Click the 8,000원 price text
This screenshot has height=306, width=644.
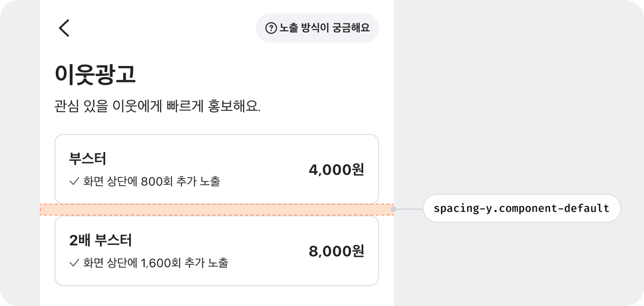pyautogui.click(x=336, y=251)
